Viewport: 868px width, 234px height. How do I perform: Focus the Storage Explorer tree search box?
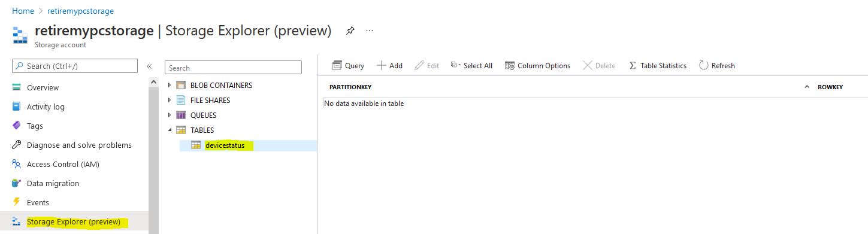pyautogui.click(x=234, y=68)
